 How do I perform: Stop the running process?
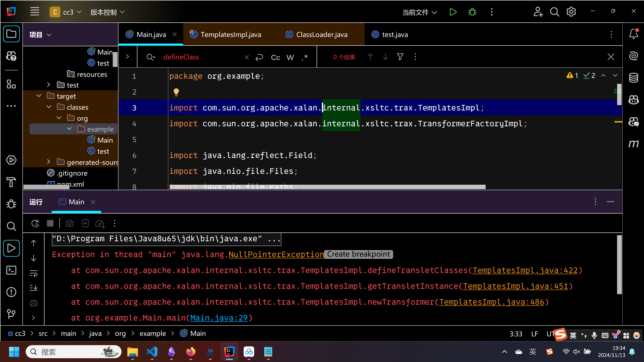coord(50,223)
